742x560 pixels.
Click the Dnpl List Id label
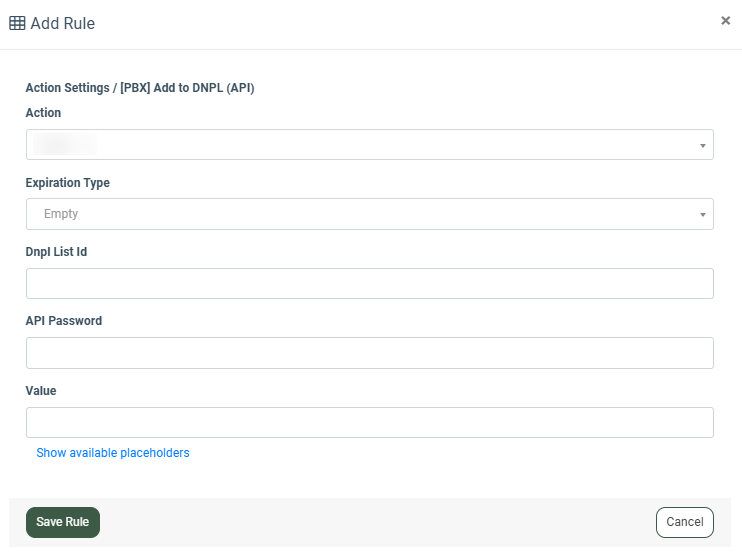(56, 252)
